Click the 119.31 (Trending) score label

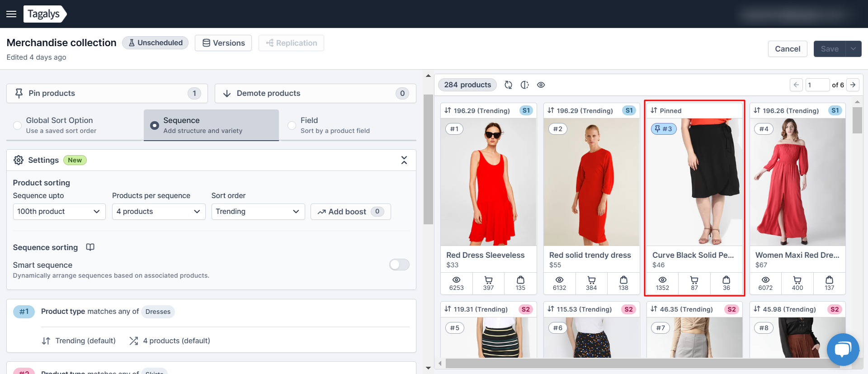click(481, 309)
